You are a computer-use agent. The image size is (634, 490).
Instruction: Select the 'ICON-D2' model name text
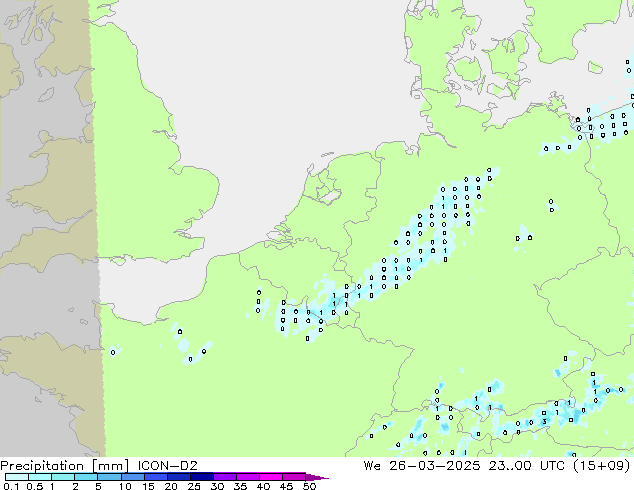click(167, 466)
